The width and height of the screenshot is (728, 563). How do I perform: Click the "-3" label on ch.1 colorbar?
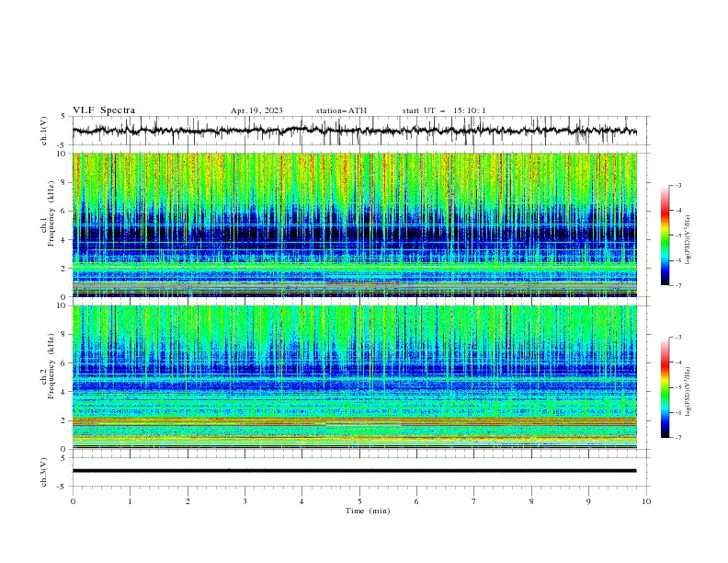coord(678,185)
